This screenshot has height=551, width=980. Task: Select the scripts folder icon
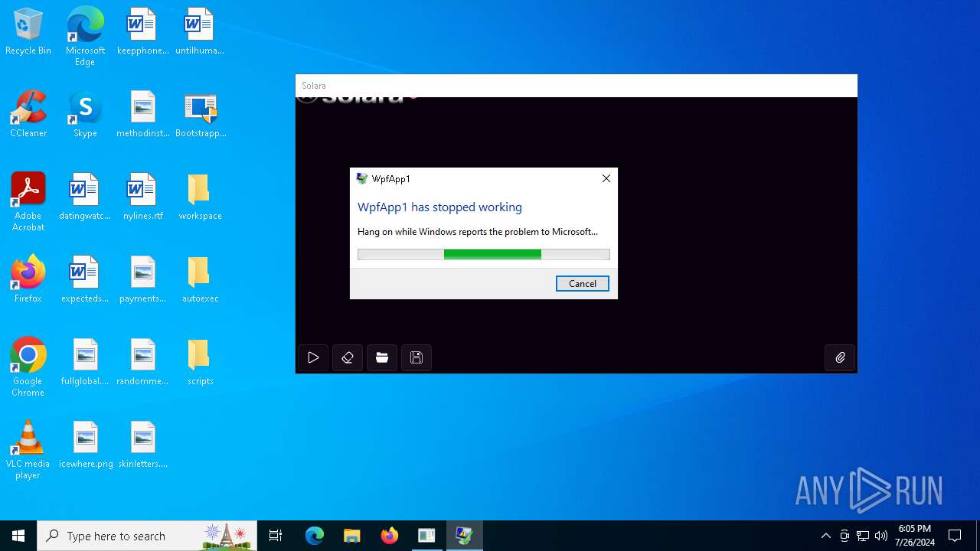200,363
